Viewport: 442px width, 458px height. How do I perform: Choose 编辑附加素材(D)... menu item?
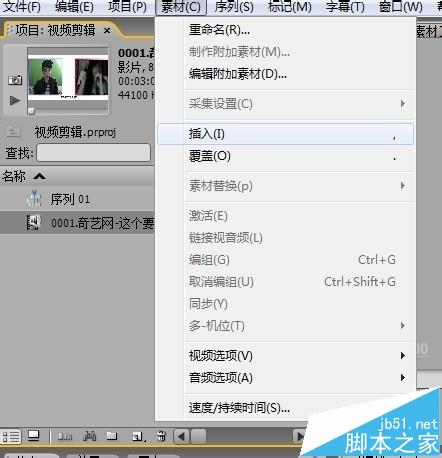[x=286, y=74]
